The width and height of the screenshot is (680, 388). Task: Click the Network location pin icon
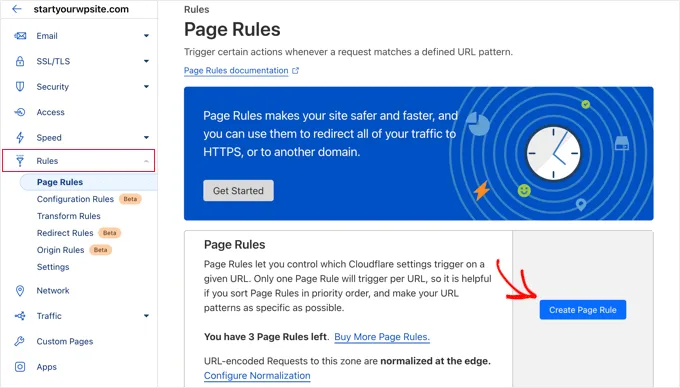[20, 290]
